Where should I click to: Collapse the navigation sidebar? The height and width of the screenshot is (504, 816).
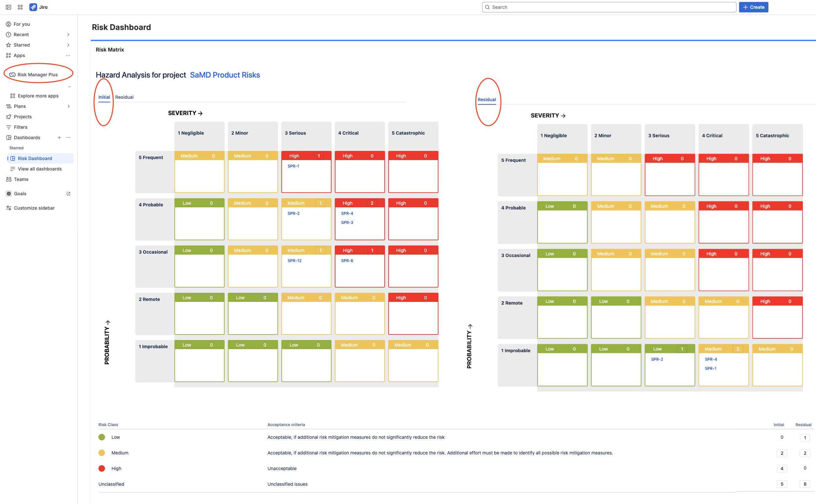[x=8, y=7]
